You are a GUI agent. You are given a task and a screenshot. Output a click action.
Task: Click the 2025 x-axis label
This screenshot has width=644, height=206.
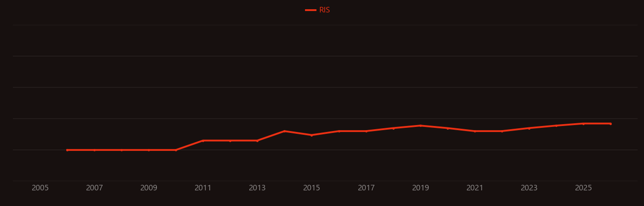coord(583,188)
